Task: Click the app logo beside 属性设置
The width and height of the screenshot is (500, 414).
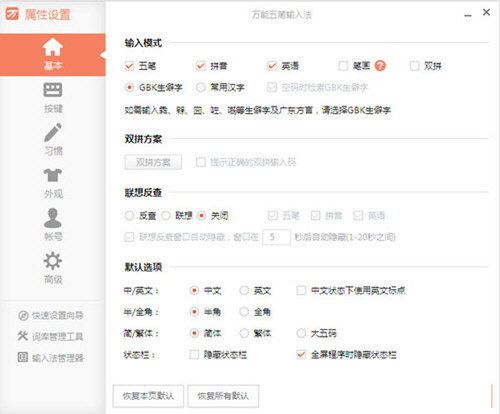Action: tap(12, 14)
